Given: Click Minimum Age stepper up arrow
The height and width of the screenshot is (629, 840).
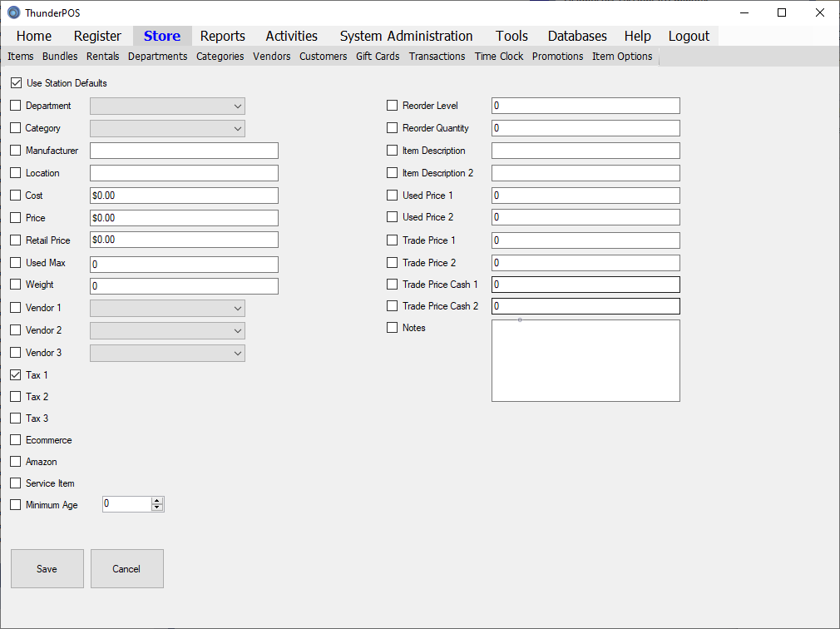Looking at the screenshot, I should coord(157,500).
